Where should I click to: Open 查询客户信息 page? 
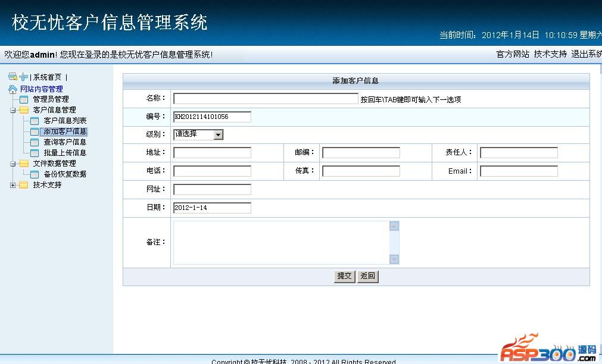coord(65,142)
